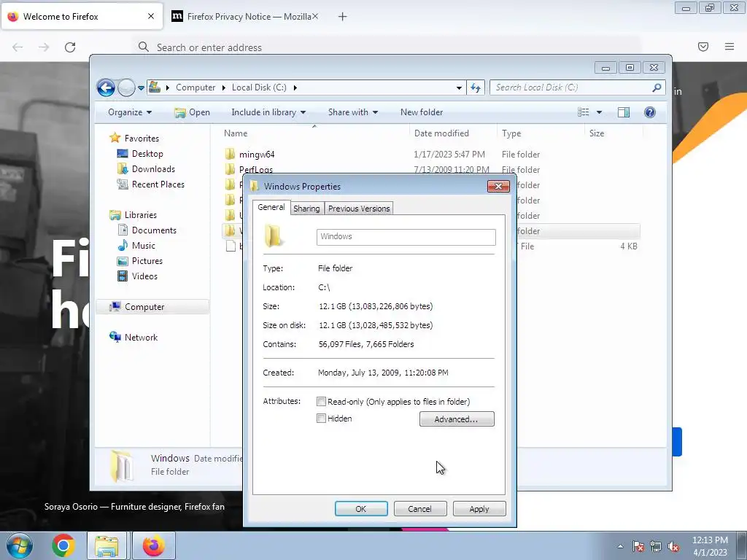
Task: Select Libraries in the navigation pane
Action: click(x=140, y=215)
